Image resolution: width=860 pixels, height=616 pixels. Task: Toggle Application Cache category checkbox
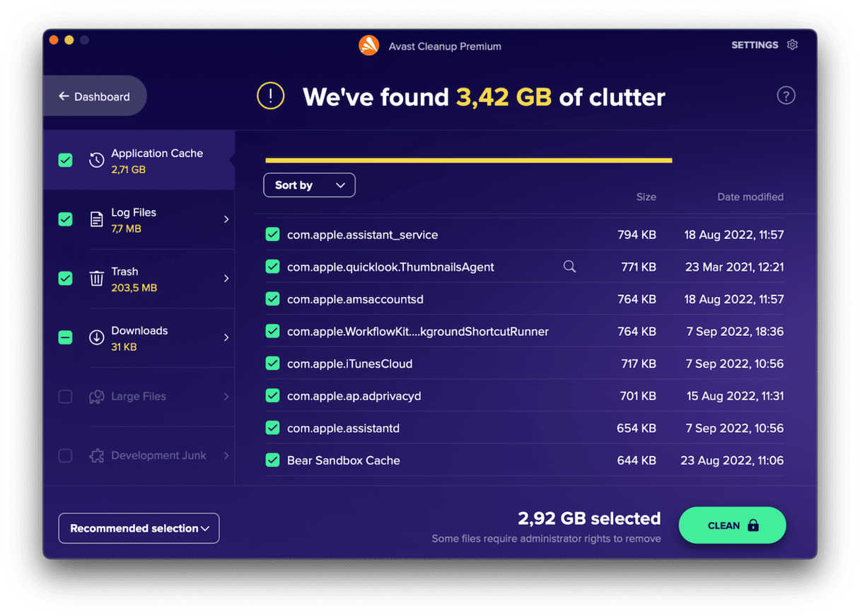(x=65, y=161)
